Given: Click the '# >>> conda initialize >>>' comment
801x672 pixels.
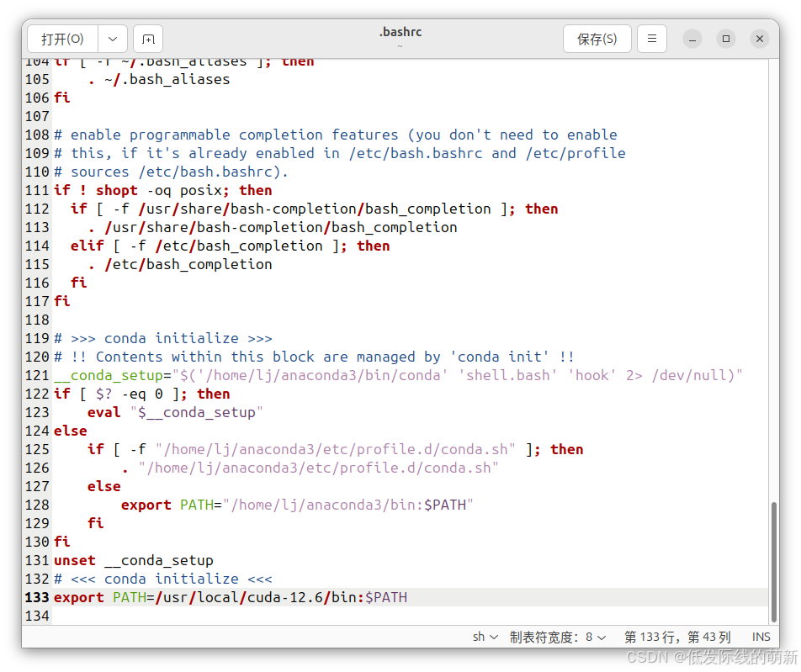Looking at the screenshot, I should (164, 338).
